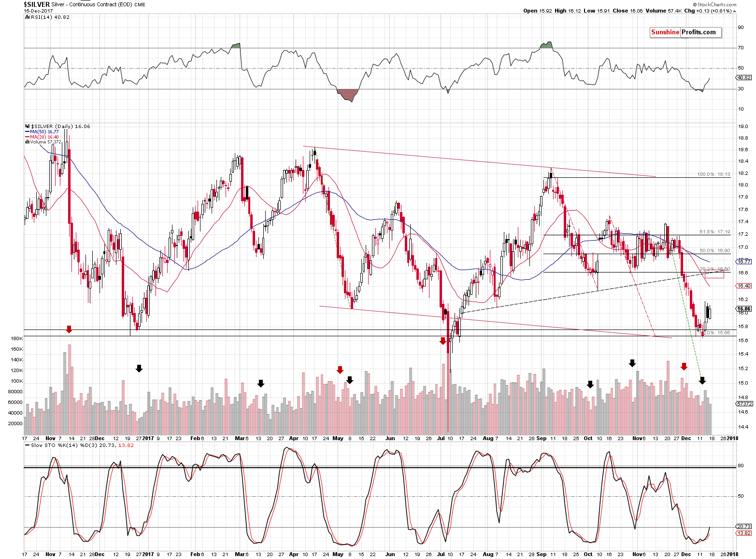Click the RSI axis 90 label
The width and height of the screenshot is (756, 559).
(x=741, y=28)
